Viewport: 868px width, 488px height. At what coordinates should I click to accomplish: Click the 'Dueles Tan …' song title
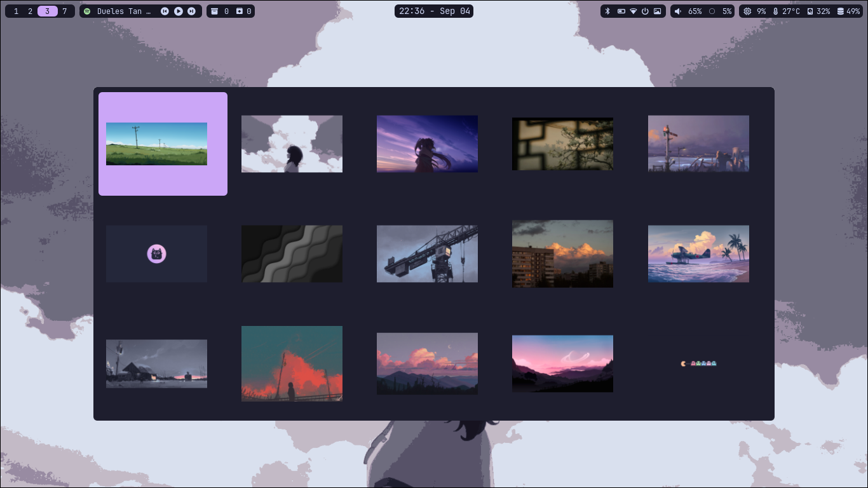(124, 11)
